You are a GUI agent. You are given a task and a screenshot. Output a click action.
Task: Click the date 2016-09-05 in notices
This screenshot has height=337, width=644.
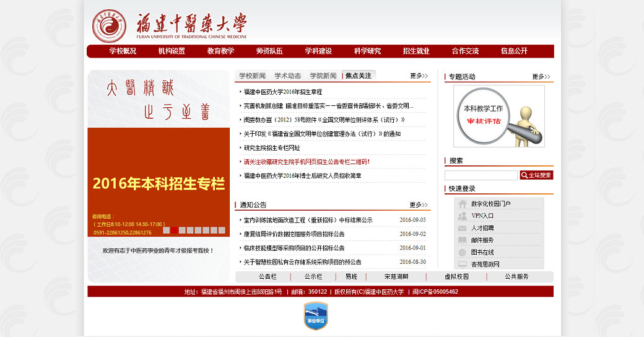point(413,221)
